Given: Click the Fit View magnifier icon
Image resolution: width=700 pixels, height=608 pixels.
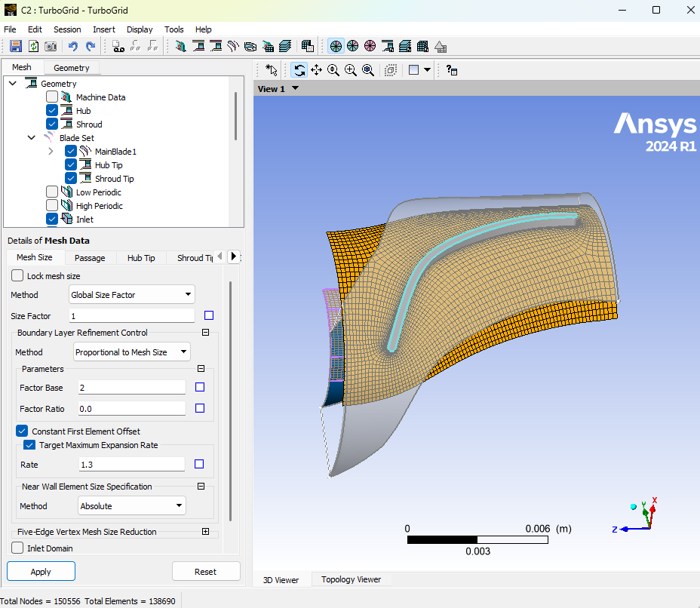Looking at the screenshot, I should tap(368, 70).
